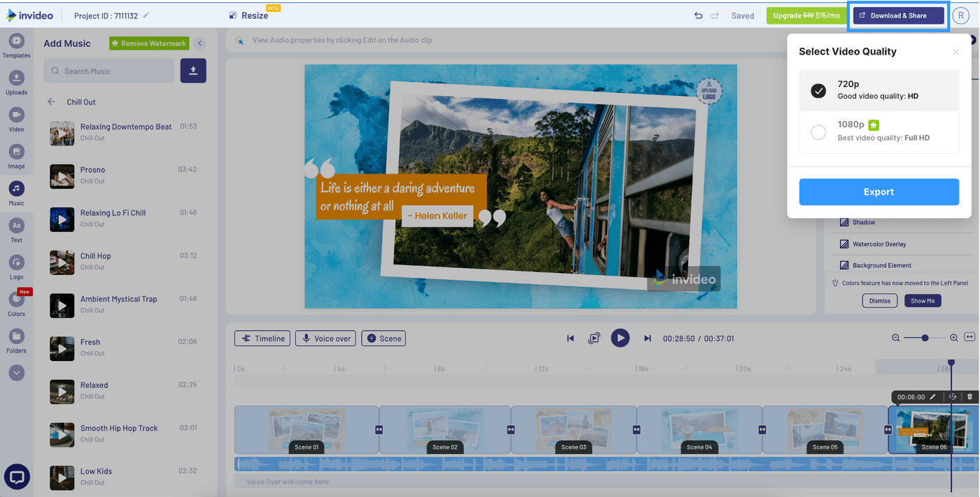The image size is (980, 497).
Task: Switch to the Voice over tab
Action: pyautogui.click(x=325, y=337)
